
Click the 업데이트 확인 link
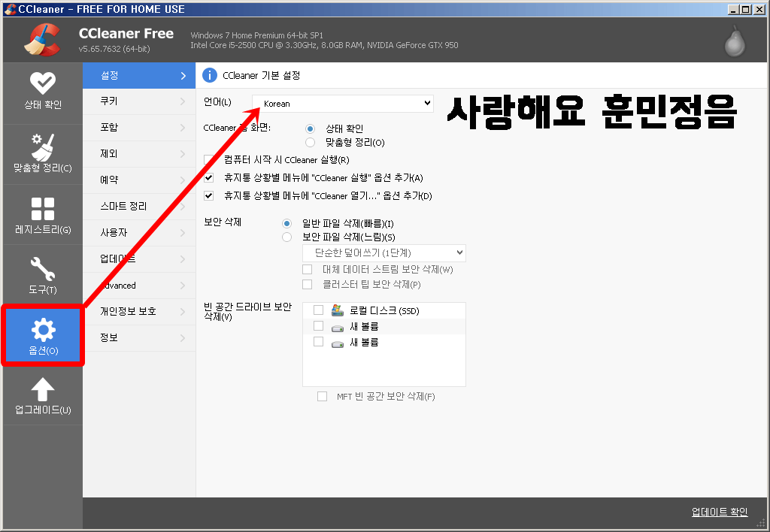coord(720,512)
